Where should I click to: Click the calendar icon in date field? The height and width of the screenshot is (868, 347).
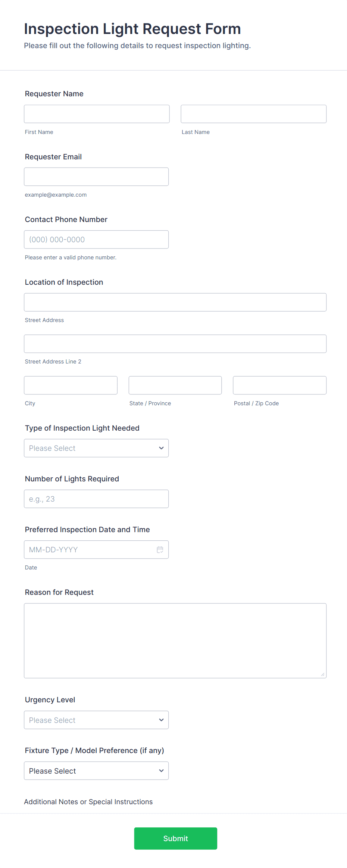(160, 550)
